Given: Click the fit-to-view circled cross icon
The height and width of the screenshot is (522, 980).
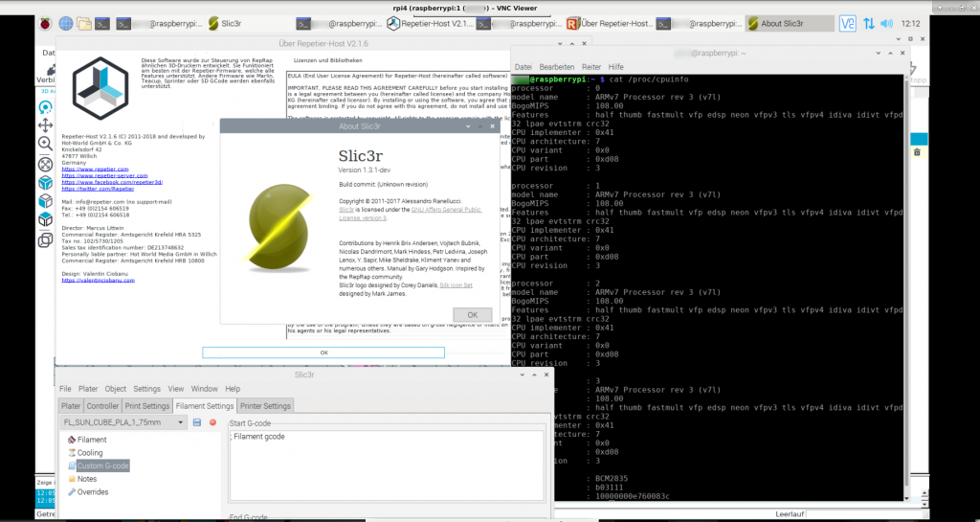Looking at the screenshot, I should pos(45,165).
